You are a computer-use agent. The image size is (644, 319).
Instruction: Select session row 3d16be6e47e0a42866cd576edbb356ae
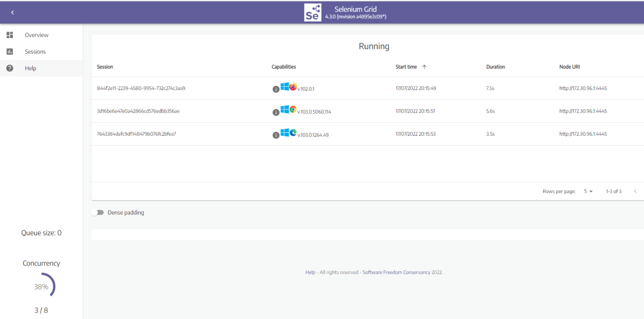click(x=138, y=111)
